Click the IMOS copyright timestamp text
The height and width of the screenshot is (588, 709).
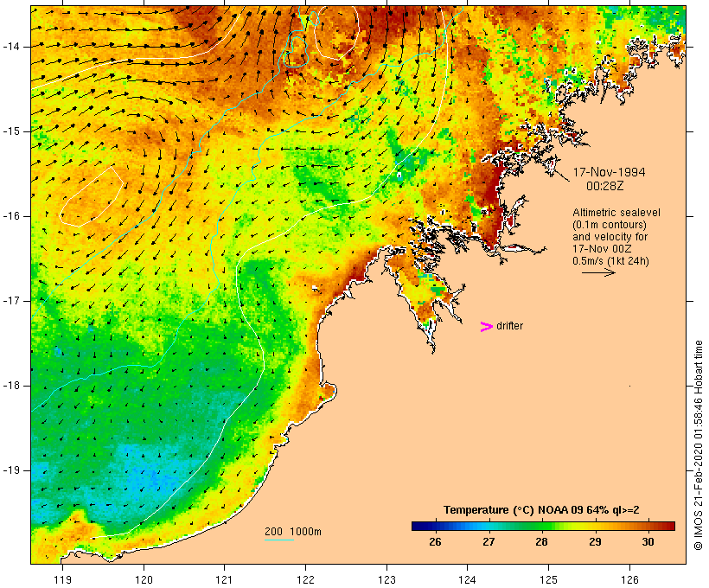pyautogui.click(x=698, y=445)
